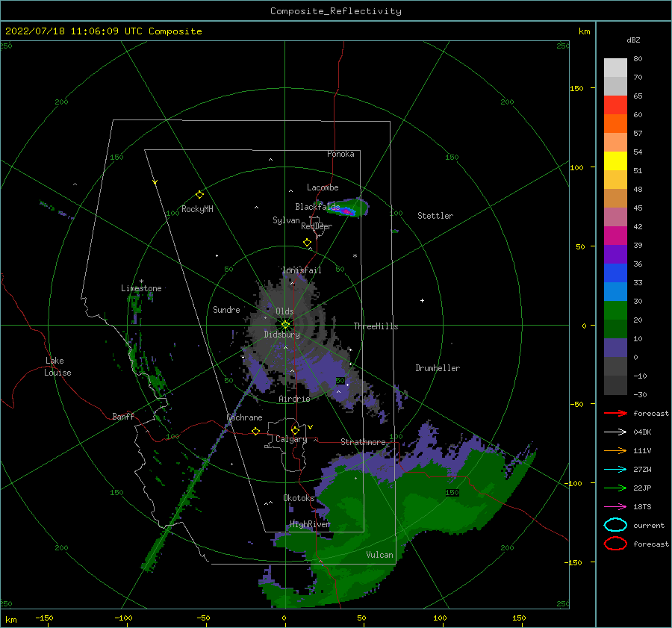Click the yellow diamond marker in Calgary
The image size is (672, 628).
295,430
